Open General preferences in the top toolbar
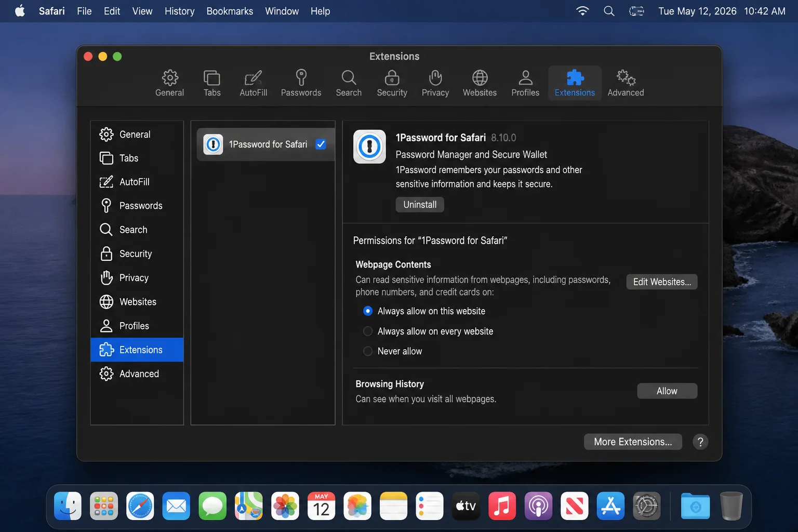This screenshot has width=798, height=532. 169,83
